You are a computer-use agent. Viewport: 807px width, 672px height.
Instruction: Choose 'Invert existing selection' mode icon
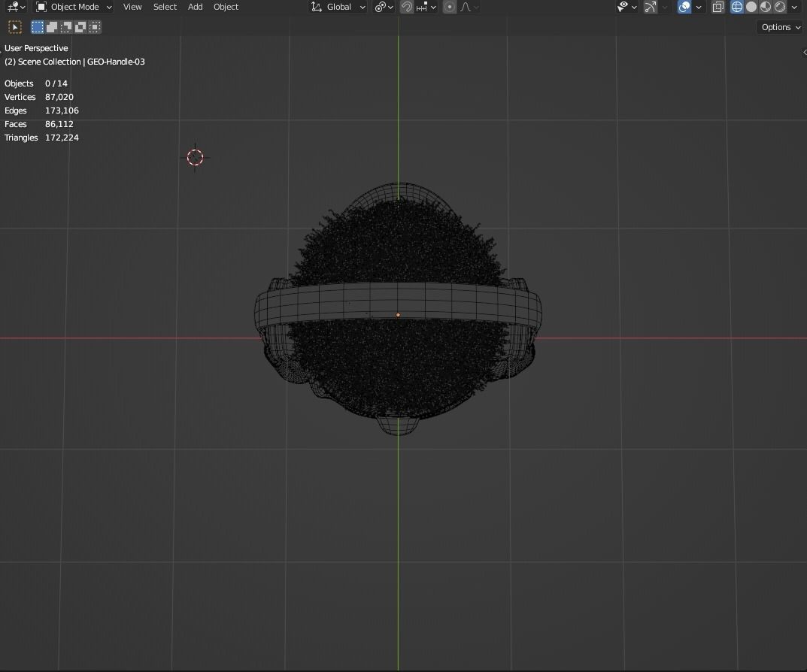click(80, 27)
